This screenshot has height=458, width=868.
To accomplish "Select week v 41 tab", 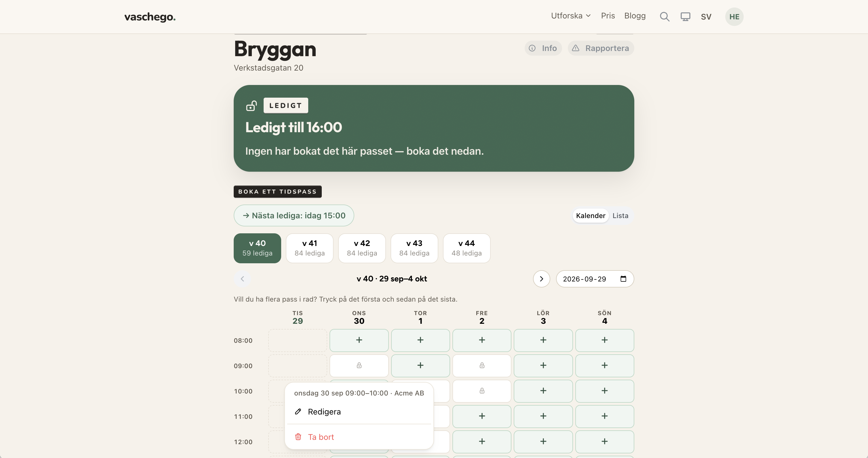I will (310, 248).
